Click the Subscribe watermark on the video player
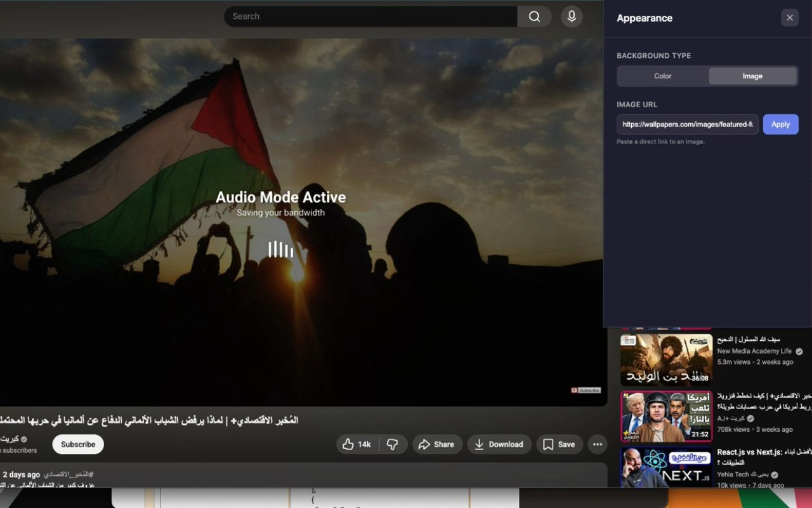 [x=585, y=390]
